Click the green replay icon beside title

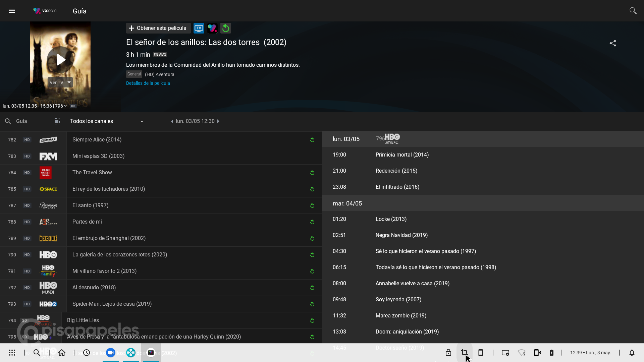[x=226, y=28]
